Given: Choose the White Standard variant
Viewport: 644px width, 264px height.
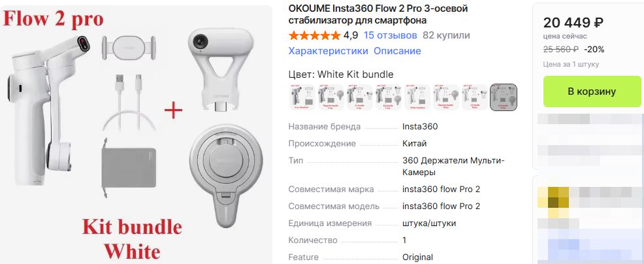Looking at the screenshot, I should (x=417, y=97).
